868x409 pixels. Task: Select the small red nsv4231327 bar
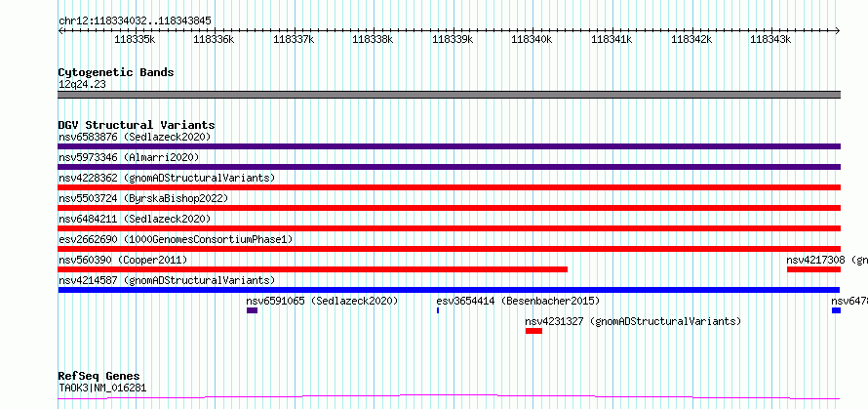point(533,331)
